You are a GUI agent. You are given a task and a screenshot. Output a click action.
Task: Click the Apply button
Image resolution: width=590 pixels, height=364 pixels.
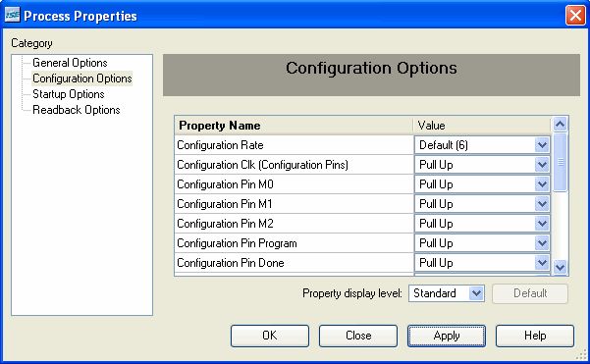coord(447,336)
